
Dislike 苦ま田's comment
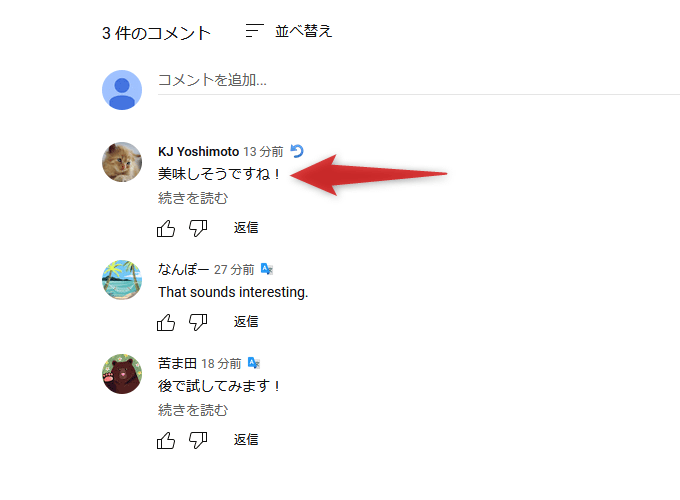pyautogui.click(x=198, y=440)
